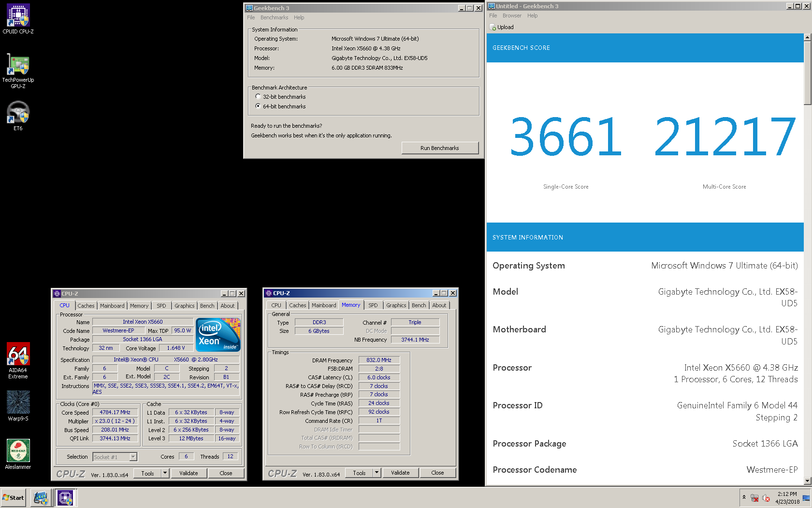
Task: Open the TechPowerUp GPU-Z desktop shortcut
Action: pos(18,71)
